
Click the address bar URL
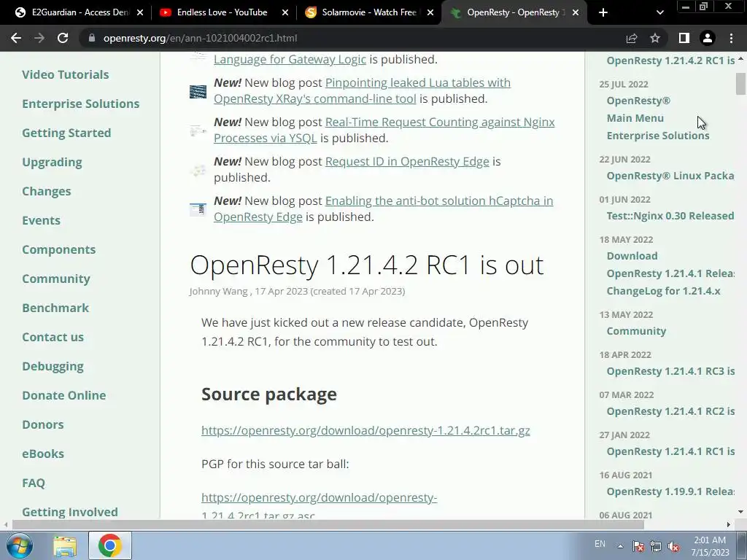pyautogui.click(x=200, y=38)
